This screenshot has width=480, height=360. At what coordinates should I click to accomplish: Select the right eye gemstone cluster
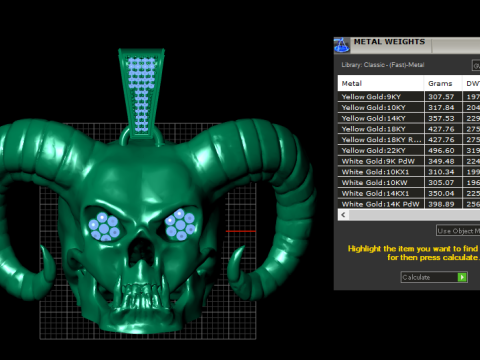180,224
